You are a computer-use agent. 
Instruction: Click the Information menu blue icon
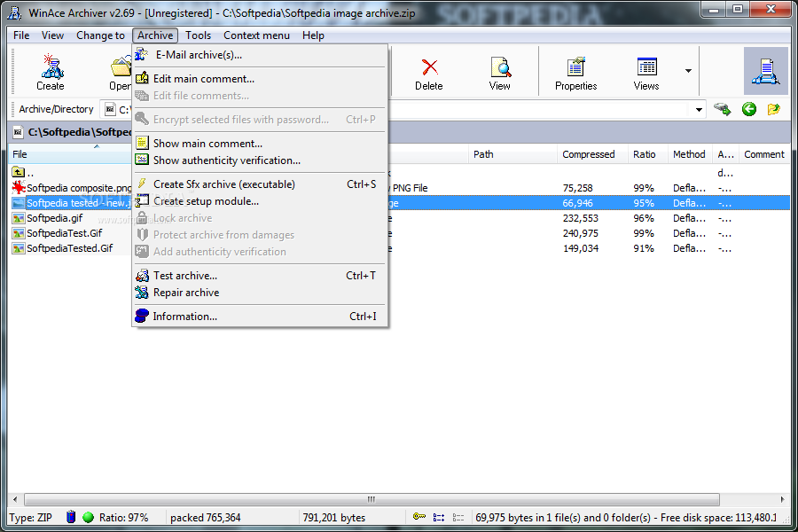[142, 316]
